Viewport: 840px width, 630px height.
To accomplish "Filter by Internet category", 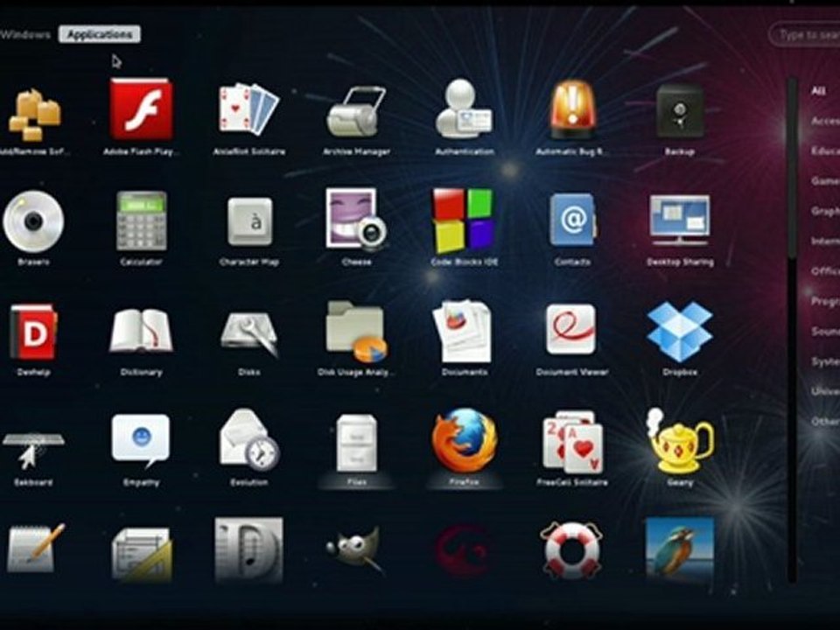I will [x=825, y=241].
